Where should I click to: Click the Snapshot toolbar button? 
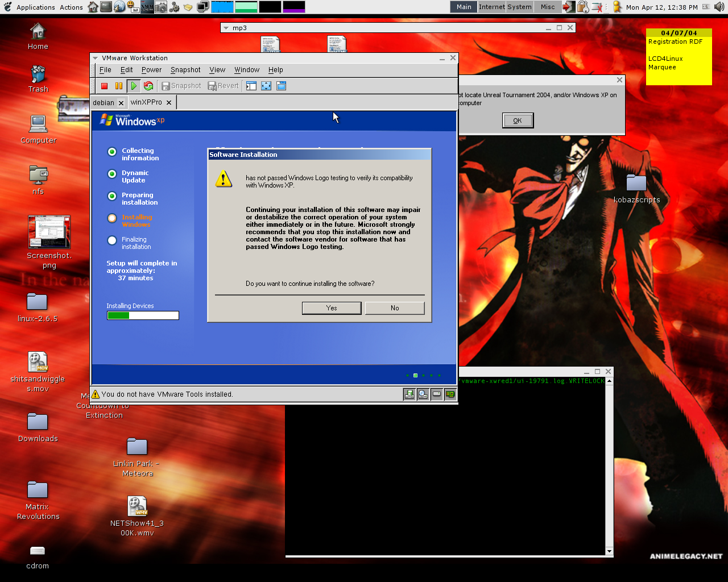(181, 86)
